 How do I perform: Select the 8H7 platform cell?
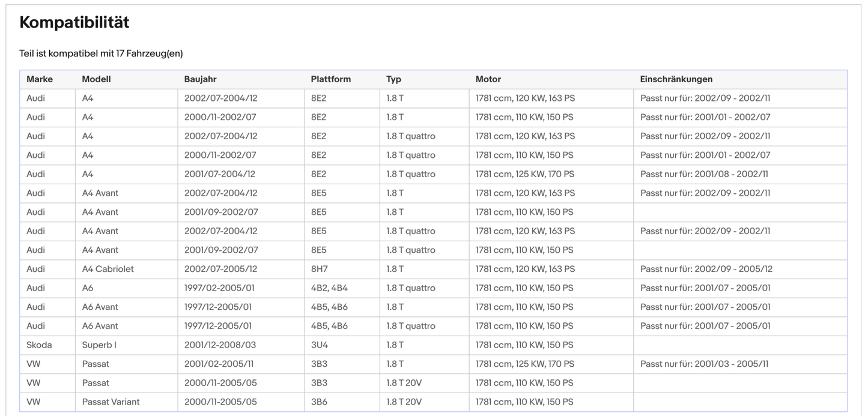point(319,269)
